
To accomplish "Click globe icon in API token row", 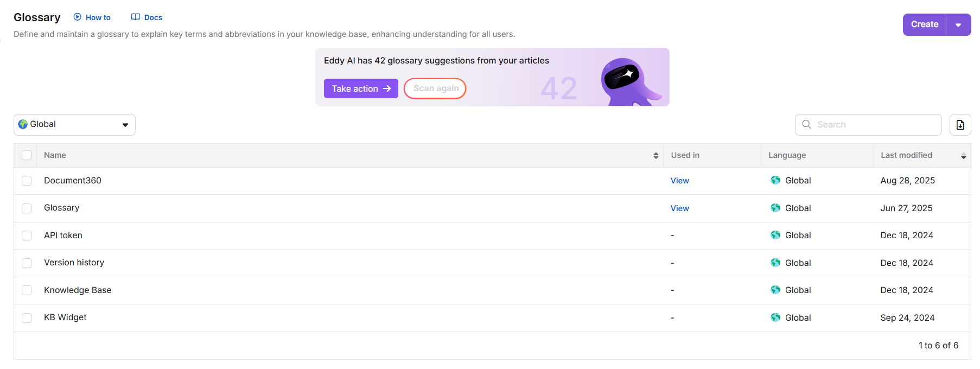I will (x=775, y=235).
